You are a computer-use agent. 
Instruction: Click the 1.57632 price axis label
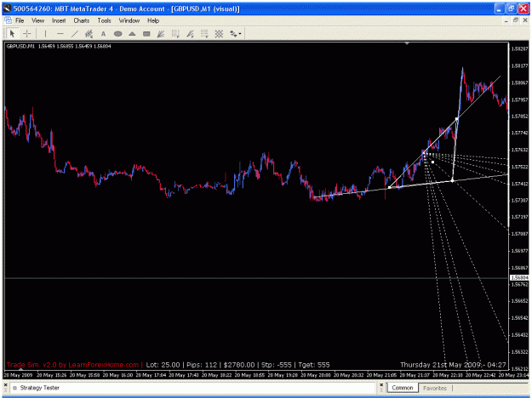click(x=519, y=150)
